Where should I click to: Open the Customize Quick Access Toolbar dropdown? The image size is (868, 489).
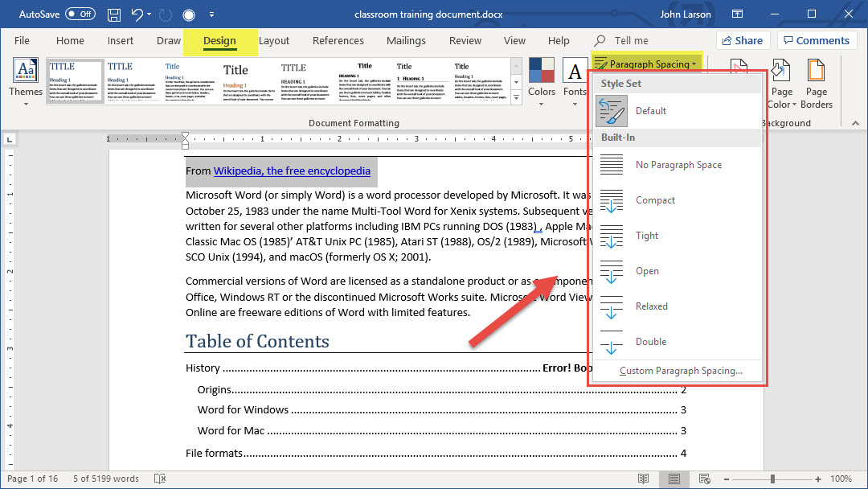[211, 14]
